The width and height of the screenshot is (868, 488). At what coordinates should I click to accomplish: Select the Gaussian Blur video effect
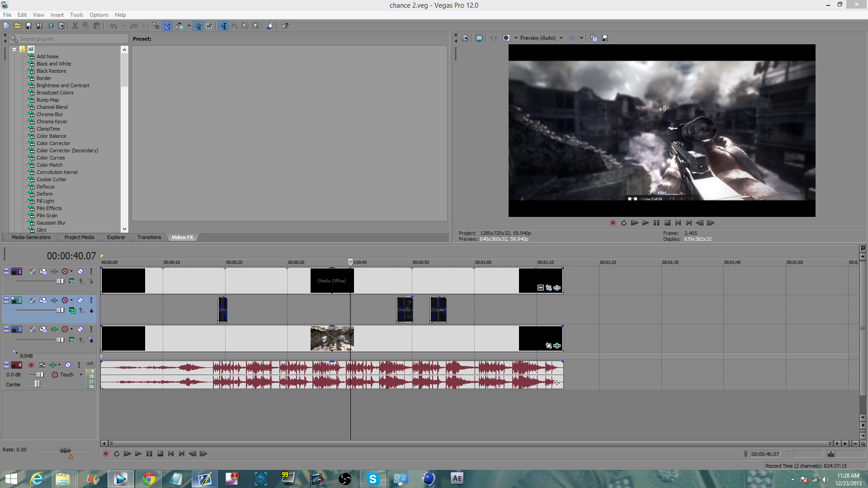point(51,223)
